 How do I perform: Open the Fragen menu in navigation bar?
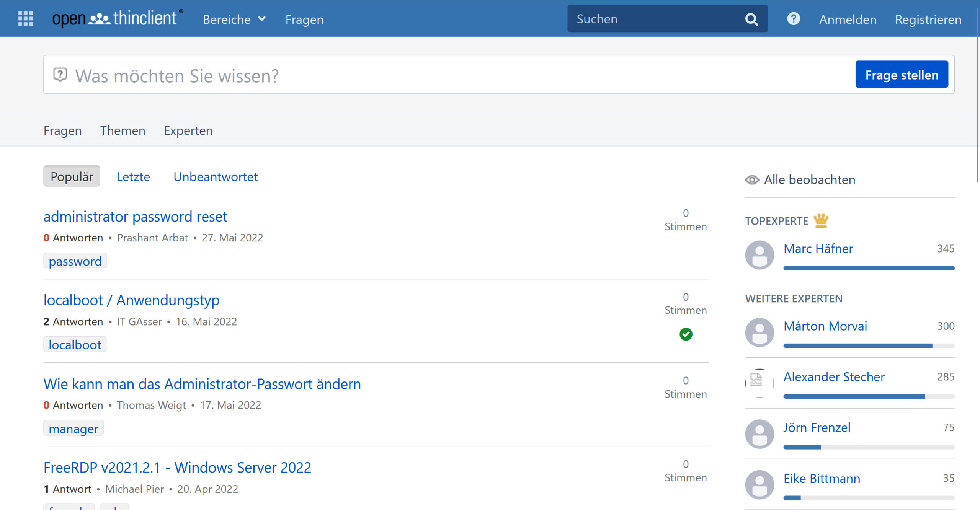point(304,19)
